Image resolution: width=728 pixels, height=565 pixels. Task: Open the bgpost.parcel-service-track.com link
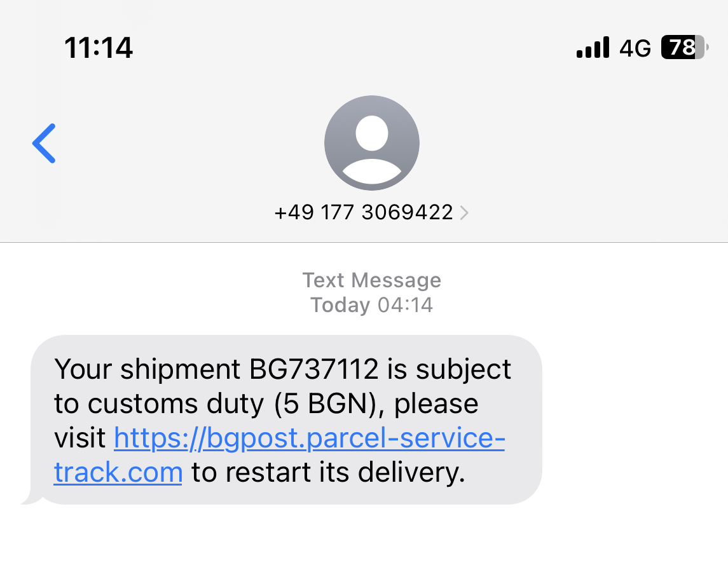pyautogui.click(x=309, y=439)
